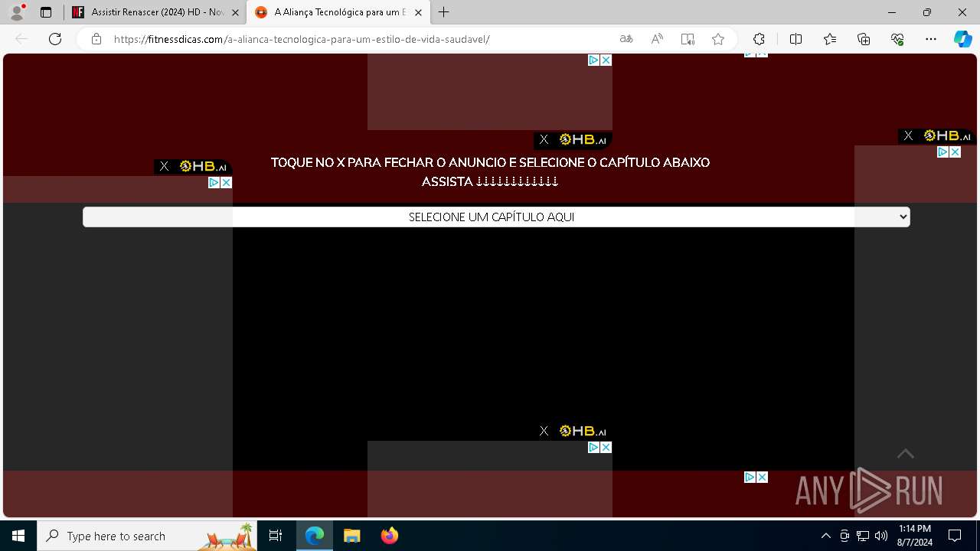
Task: Select the 'A Aliança Tecnológica' tab
Action: 338,12
